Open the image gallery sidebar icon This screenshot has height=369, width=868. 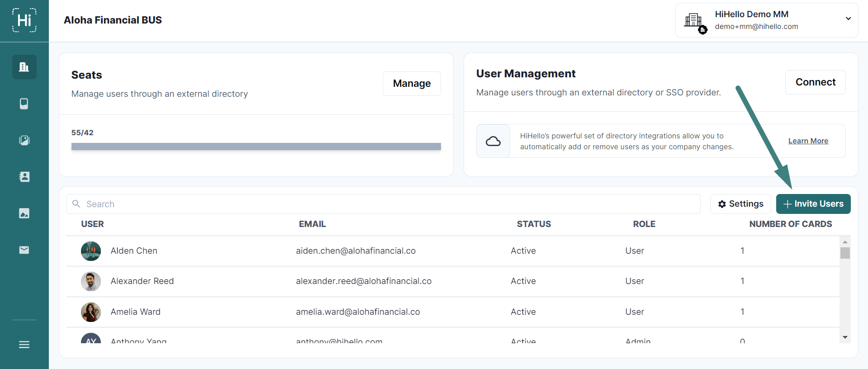tap(24, 213)
